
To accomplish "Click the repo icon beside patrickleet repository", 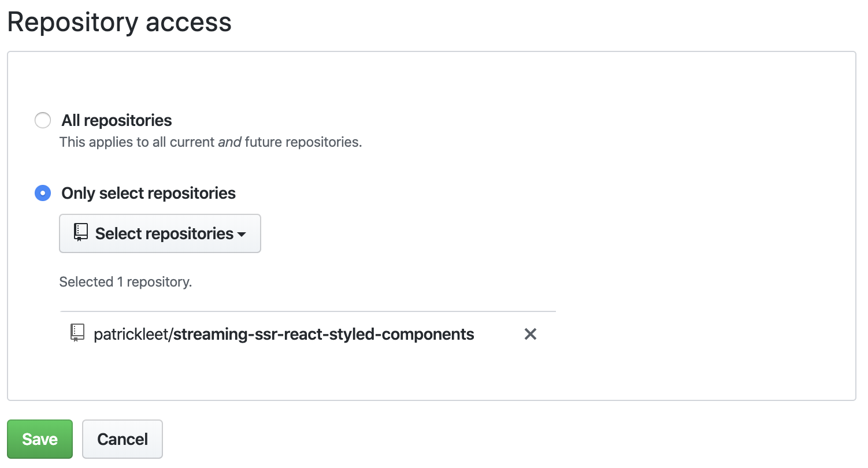I will point(77,333).
